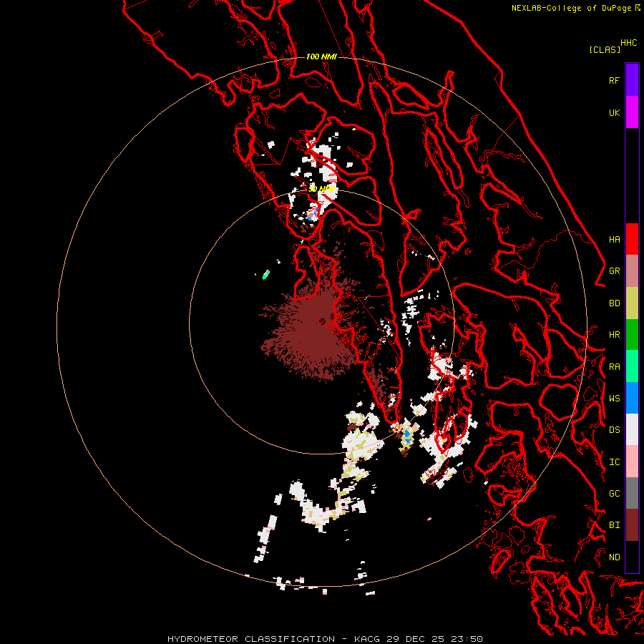Image resolution: width=644 pixels, height=644 pixels.
Task: Click the GR legend label
Action: (x=614, y=271)
